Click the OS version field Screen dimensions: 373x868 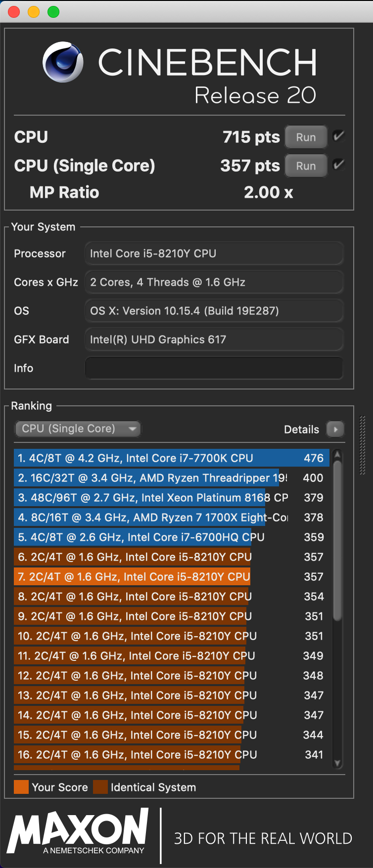tap(214, 310)
